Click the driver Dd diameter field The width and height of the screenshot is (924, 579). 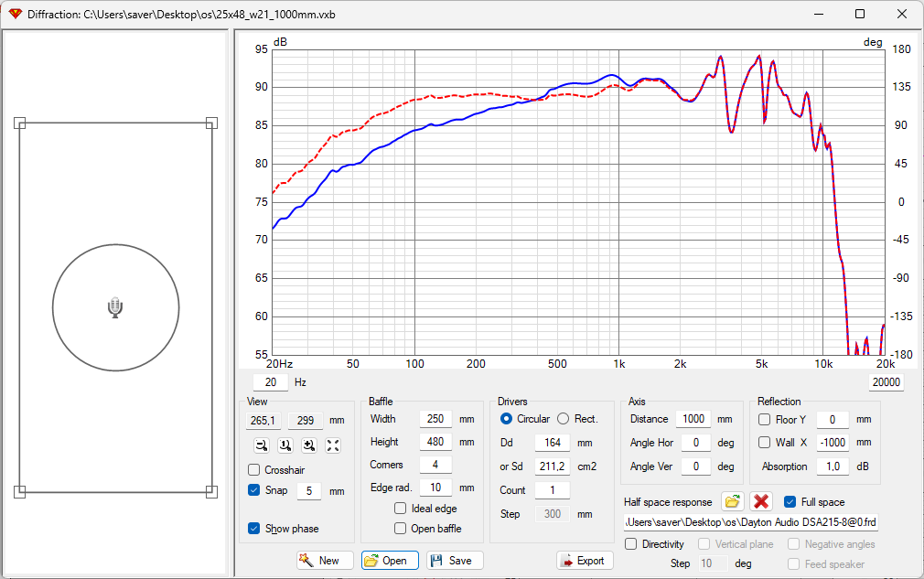click(553, 443)
